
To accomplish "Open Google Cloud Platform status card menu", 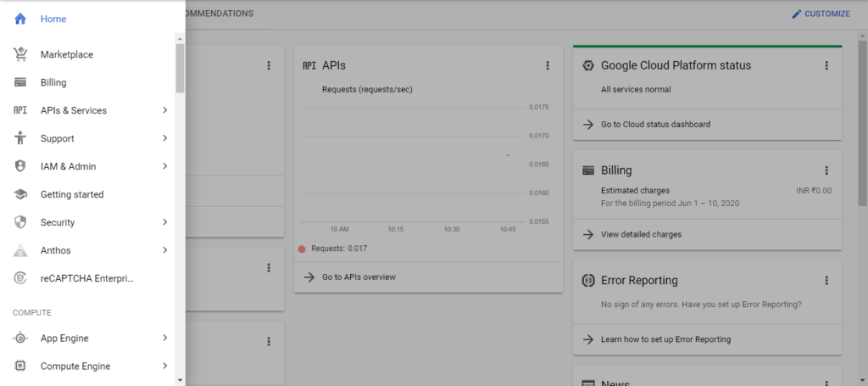I will (826, 65).
